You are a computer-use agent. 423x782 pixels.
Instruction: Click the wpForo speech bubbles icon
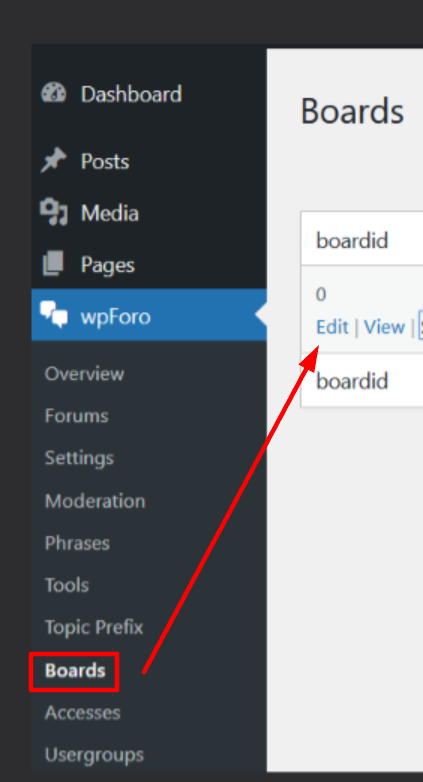(x=54, y=316)
